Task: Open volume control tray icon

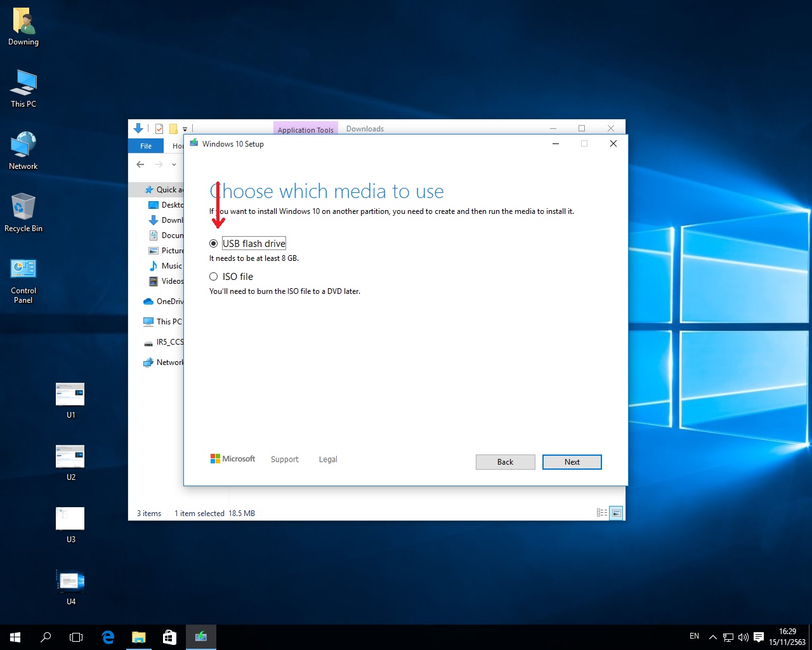Action: pyautogui.click(x=743, y=637)
